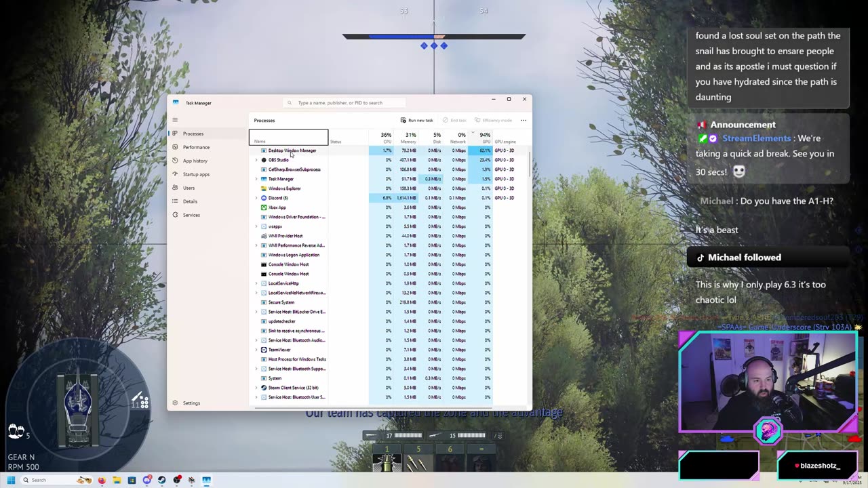Viewport: 868px width, 488px height.
Task: Open OBS Studio from the taskbar
Action: (177, 480)
